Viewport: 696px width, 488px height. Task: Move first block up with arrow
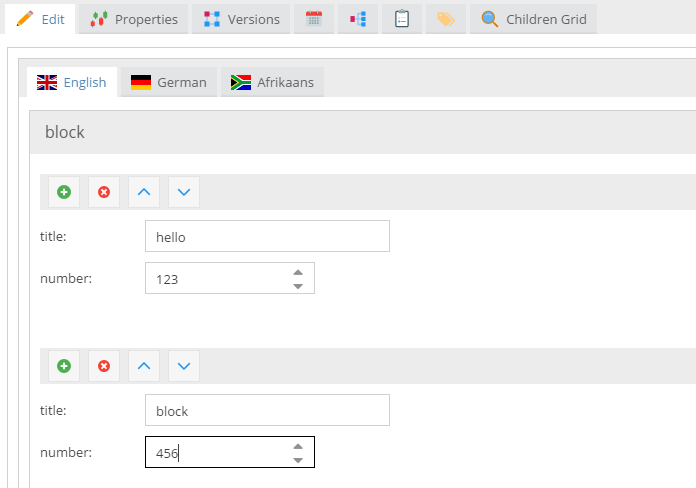point(144,192)
